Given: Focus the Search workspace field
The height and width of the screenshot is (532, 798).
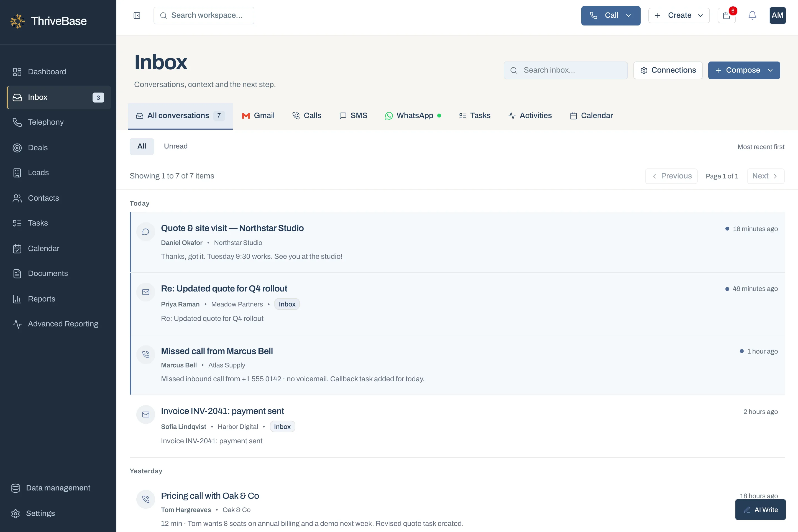Looking at the screenshot, I should (204, 16).
